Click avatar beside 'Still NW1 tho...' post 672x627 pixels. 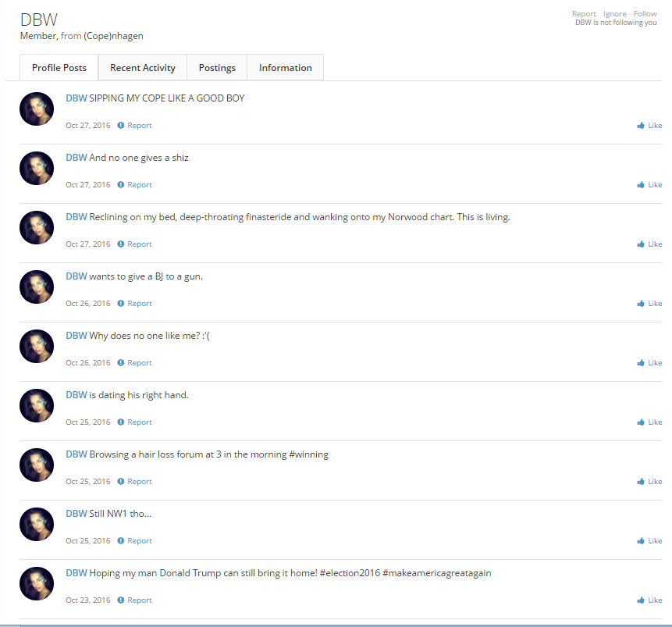[x=36, y=524]
